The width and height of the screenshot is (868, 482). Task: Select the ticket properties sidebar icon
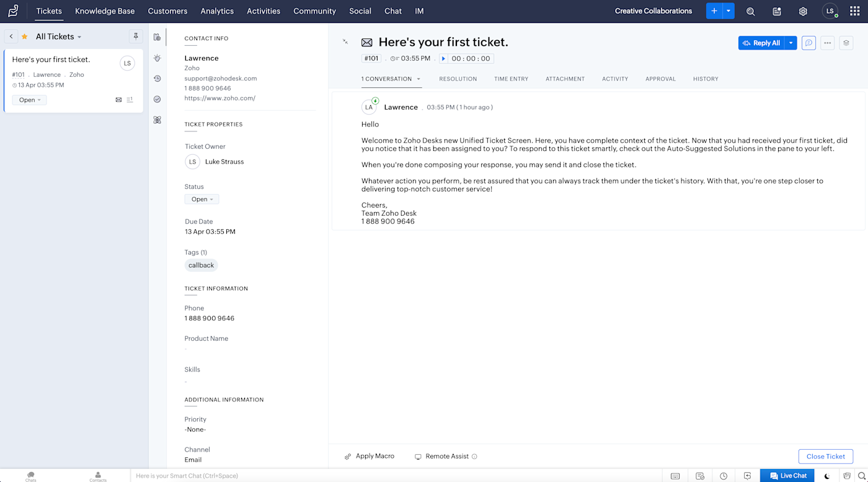[157, 37]
